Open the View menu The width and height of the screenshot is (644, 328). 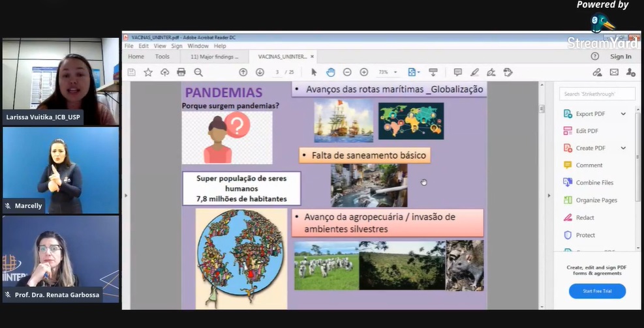tap(160, 46)
